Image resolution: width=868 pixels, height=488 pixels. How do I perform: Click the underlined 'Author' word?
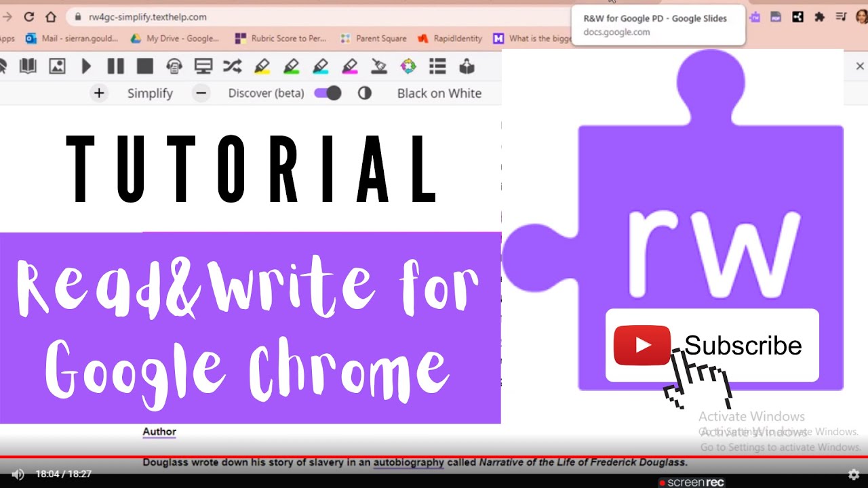point(159,432)
